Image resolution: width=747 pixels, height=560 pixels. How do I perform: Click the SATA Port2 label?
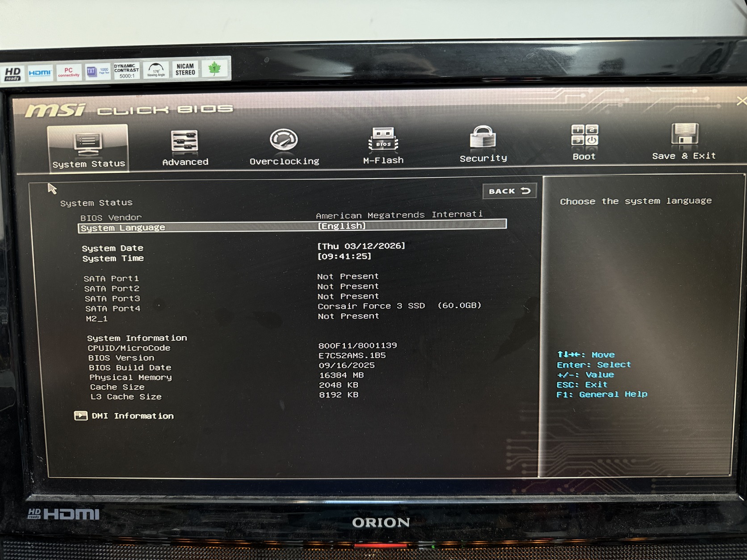click(x=112, y=288)
